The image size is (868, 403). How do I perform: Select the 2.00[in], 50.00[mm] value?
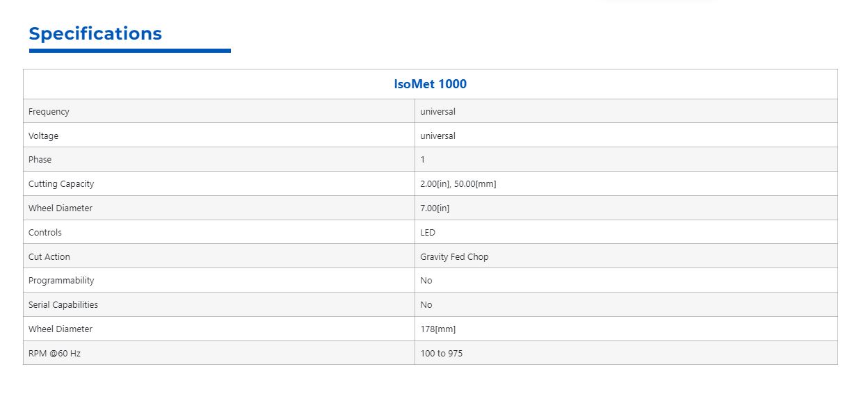point(458,184)
